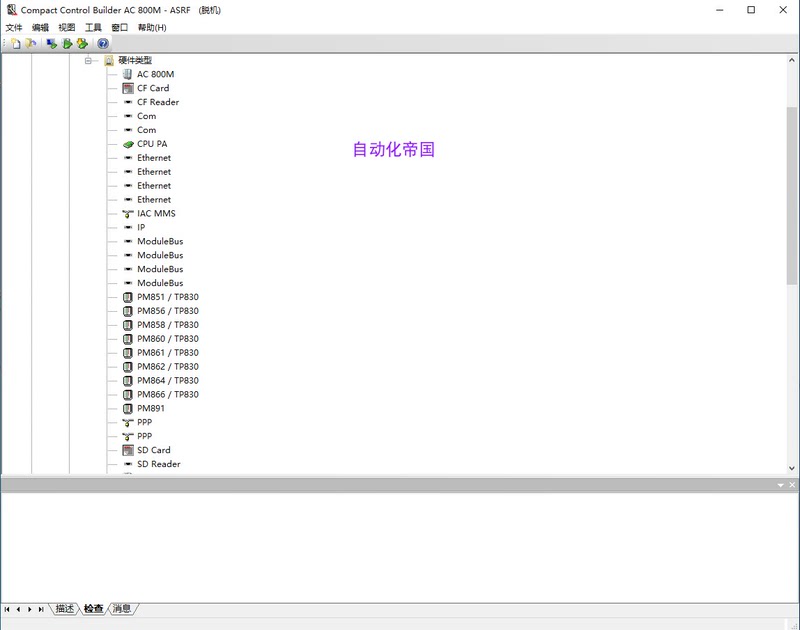
Task: Select the PM864 / TP830 tree item
Action: (x=168, y=381)
